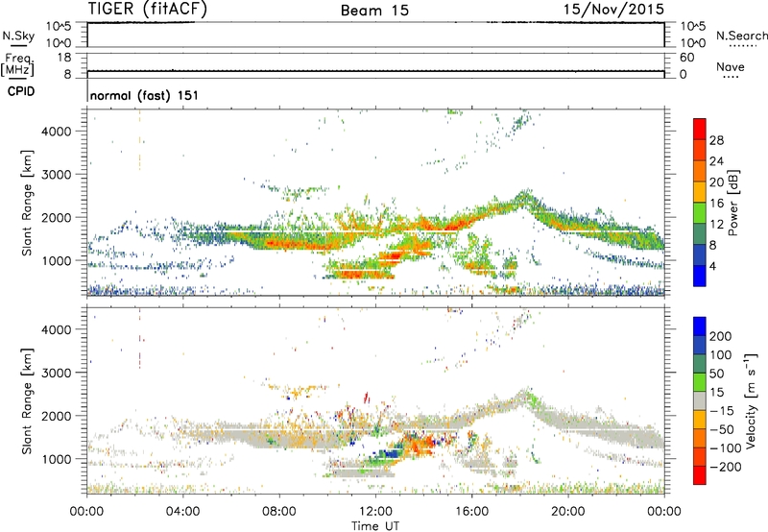Select the 18 MHz frequency tick label
Screen dimensions: 768x532
64,58
